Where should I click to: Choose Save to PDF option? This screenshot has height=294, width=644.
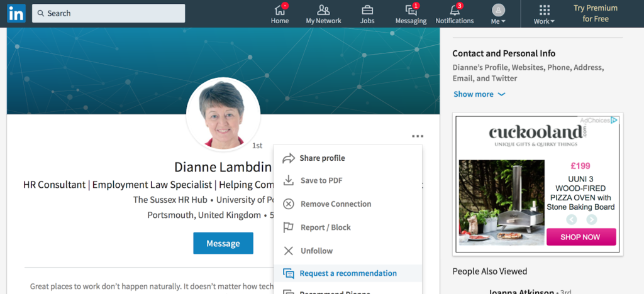tap(321, 181)
